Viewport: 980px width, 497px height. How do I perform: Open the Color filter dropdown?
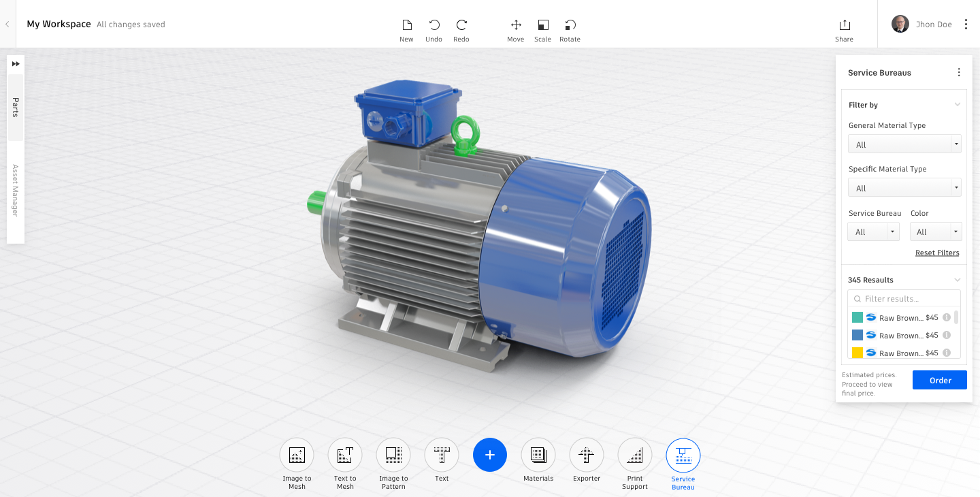936,231
